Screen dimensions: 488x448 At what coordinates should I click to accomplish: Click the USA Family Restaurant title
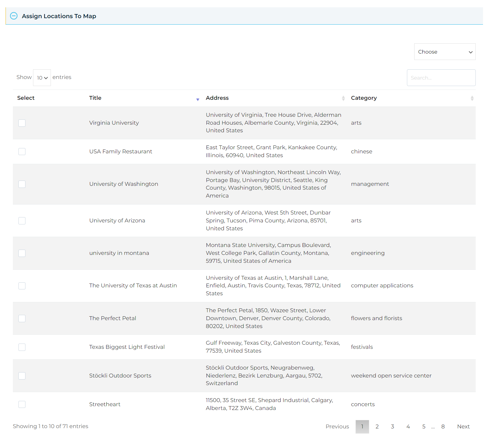point(121,152)
